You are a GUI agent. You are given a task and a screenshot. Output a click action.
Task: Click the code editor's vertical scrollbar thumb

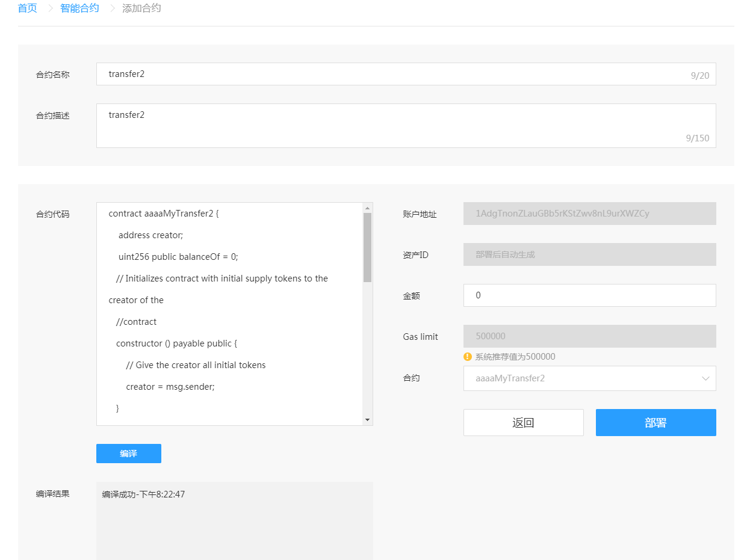coord(367,247)
